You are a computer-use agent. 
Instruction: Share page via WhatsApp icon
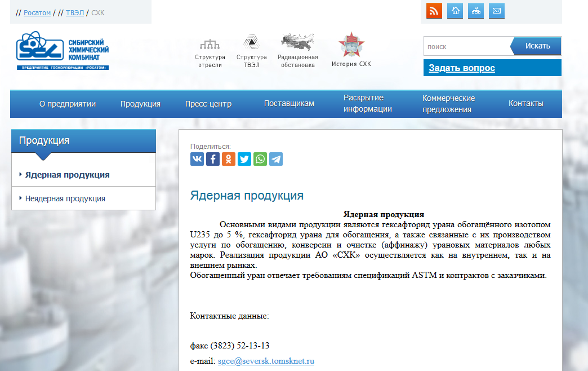[260, 159]
